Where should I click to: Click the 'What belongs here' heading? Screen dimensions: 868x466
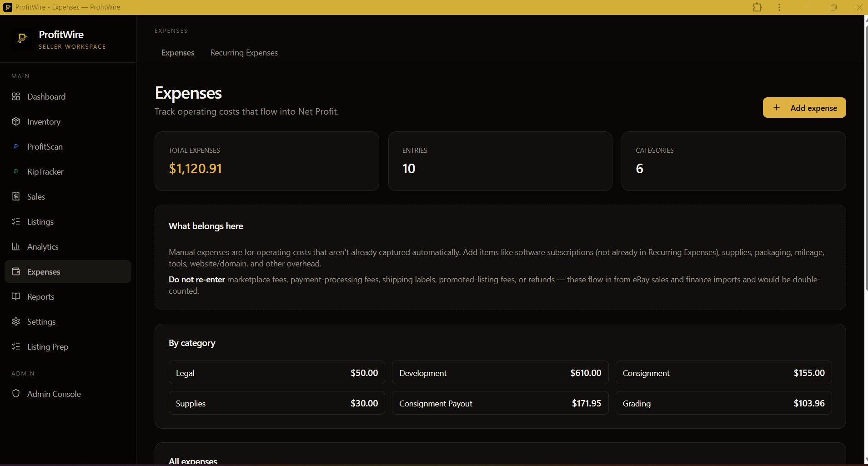coord(206,226)
